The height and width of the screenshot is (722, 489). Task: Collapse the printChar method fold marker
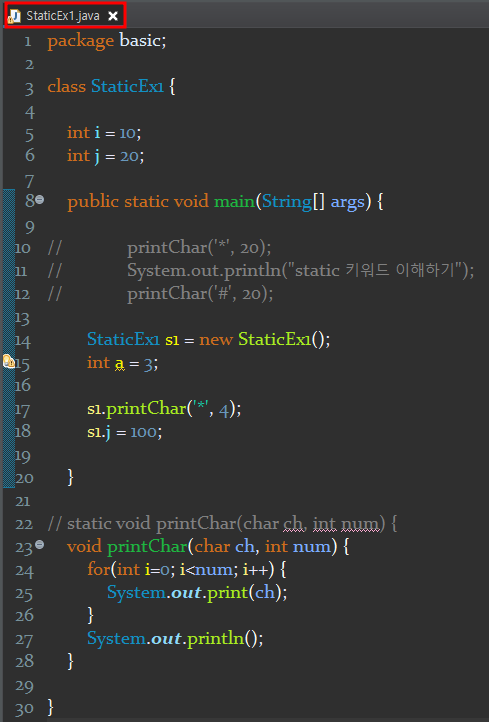(40, 545)
